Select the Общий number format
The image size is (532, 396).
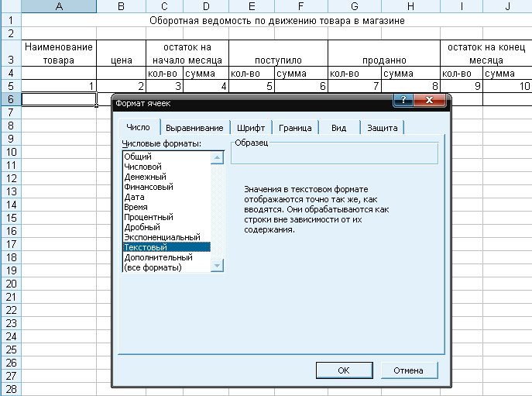(x=166, y=157)
